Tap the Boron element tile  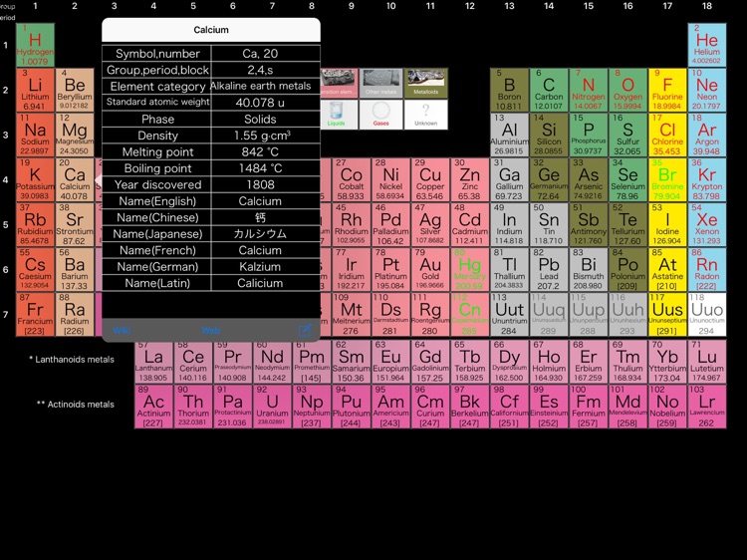pyautogui.click(x=509, y=90)
